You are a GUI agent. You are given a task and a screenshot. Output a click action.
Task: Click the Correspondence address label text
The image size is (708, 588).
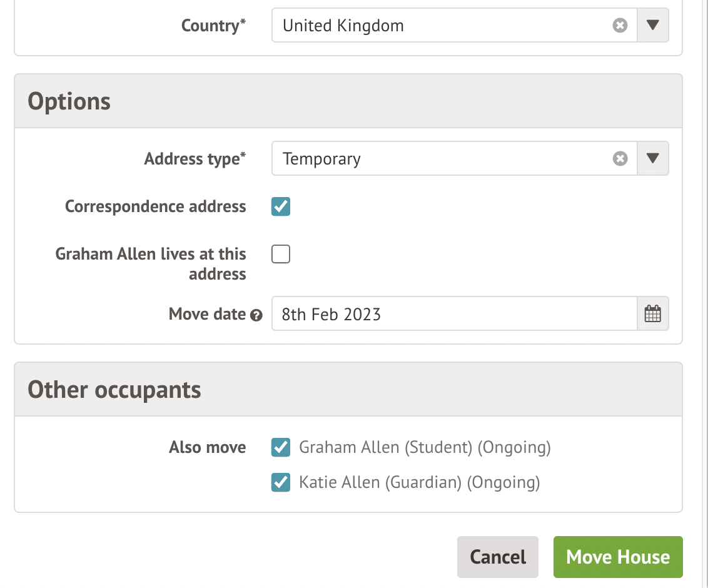(x=155, y=206)
